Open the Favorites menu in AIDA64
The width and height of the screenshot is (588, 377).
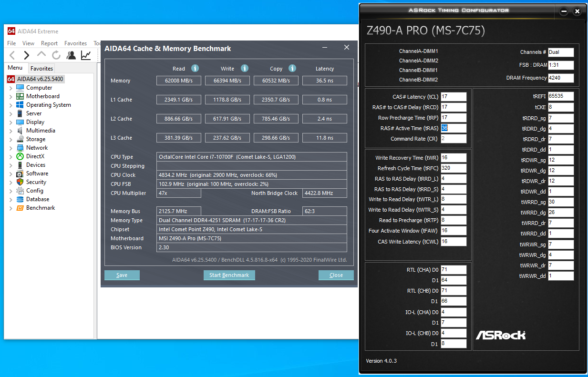point(75,43)
